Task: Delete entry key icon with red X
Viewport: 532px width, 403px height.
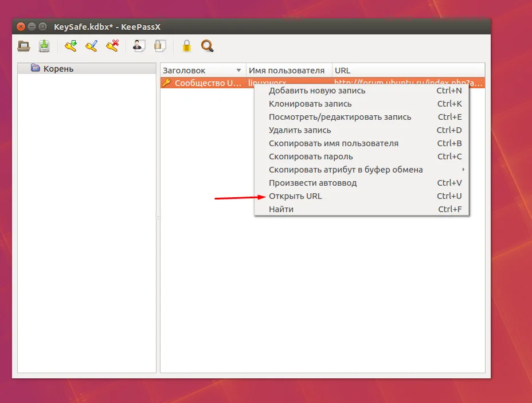Action: click(112, 46)
